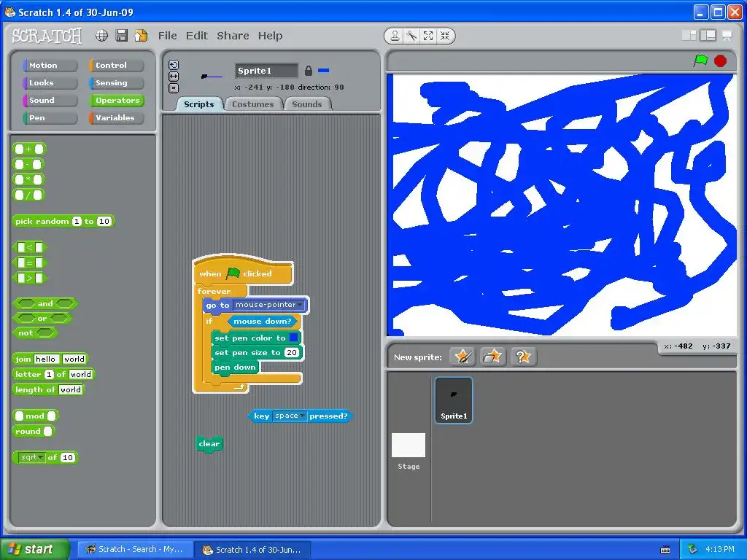Viewport: 747px width, 560px height.
Task: Switch to small stage view mode
Action: coord(689,35)
